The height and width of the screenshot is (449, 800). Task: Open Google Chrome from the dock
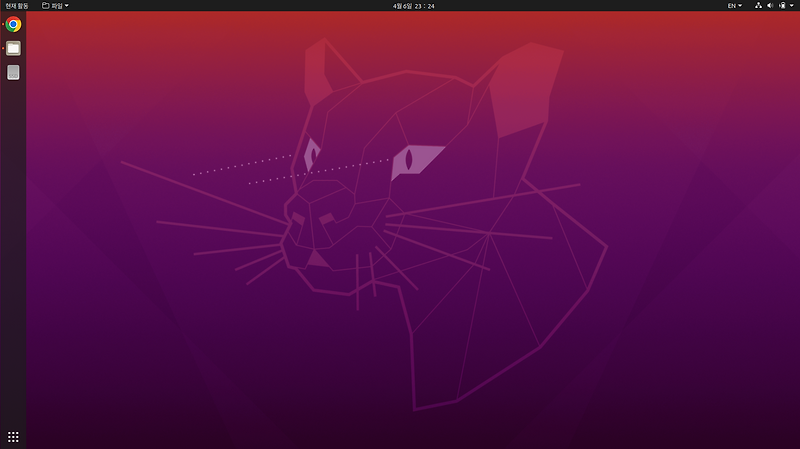pyautogui.click(x=13, y=24)
